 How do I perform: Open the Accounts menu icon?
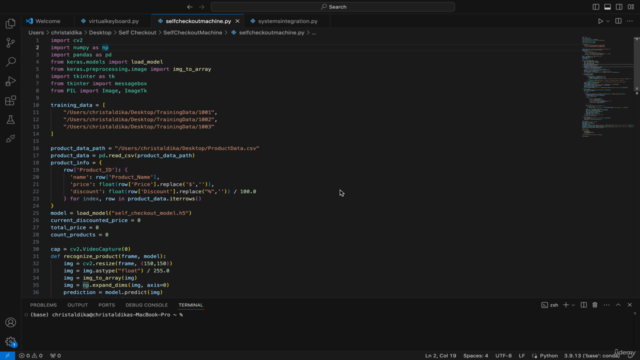coord(11,322)
